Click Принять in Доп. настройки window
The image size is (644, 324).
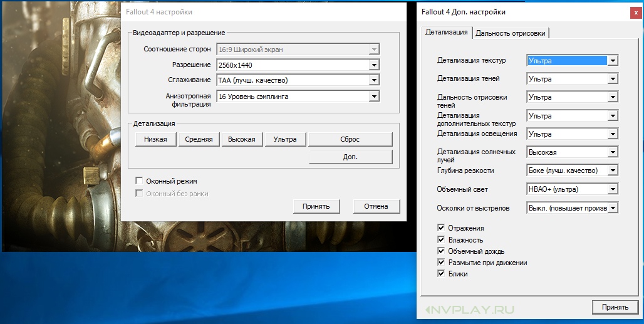coord(615,306)
